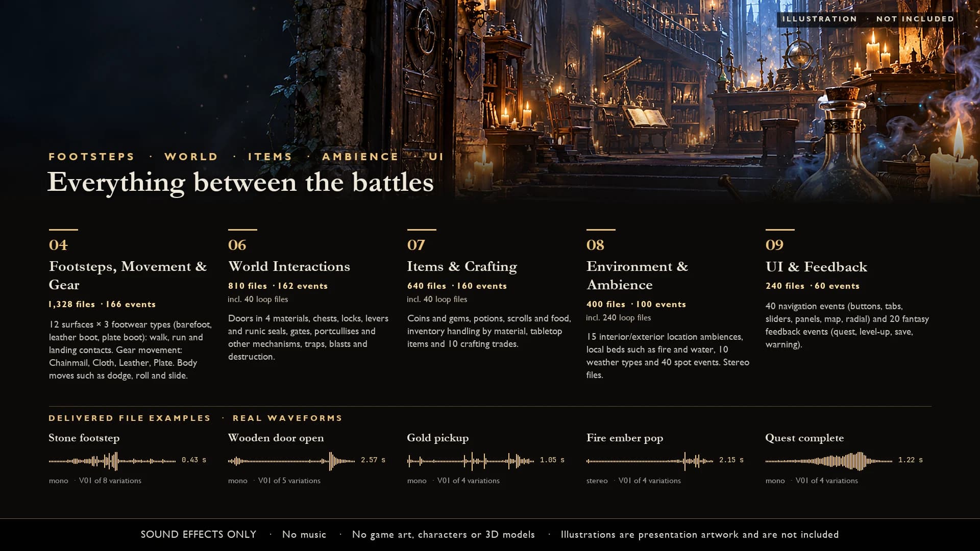
Task: Click the Quest complete waveform
Action: (x=829, y=461)
